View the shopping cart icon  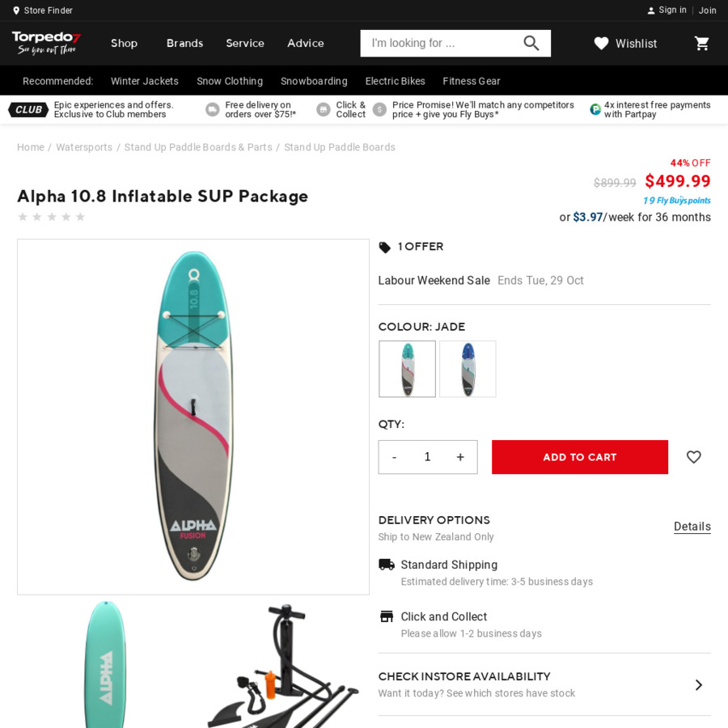702,44
